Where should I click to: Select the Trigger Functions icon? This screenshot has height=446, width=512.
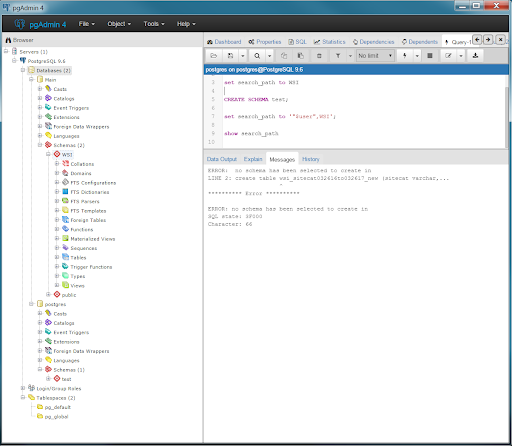[66, 267]
